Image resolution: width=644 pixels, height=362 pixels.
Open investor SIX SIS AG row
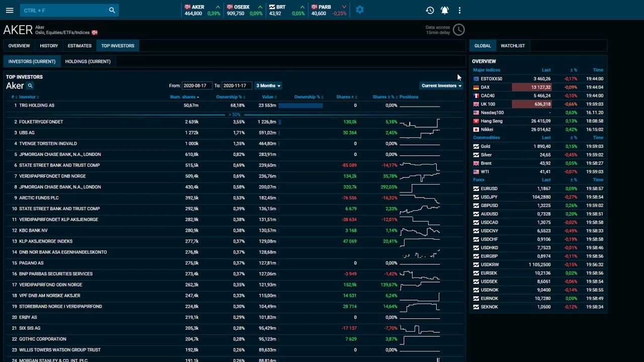[232, 328]
